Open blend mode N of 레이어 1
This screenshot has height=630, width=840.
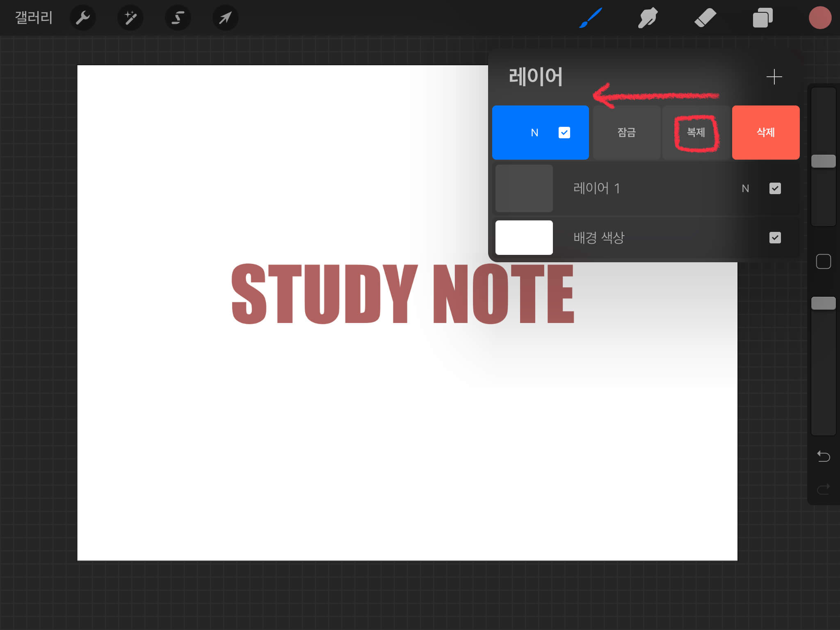(x=745, y=188)
